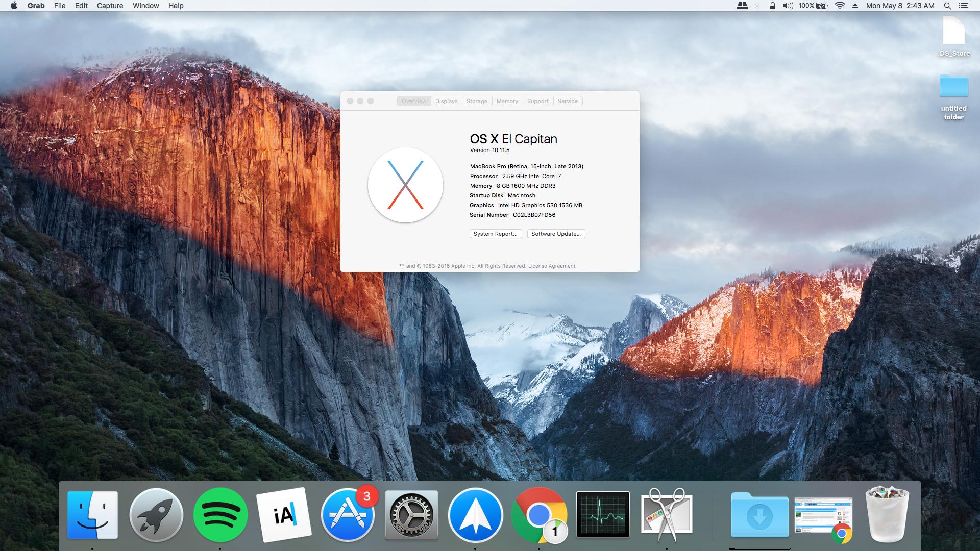Click the Startup Disk Macintosh line
The height and width of the screenshot is (551, 980).
(503, 195)
